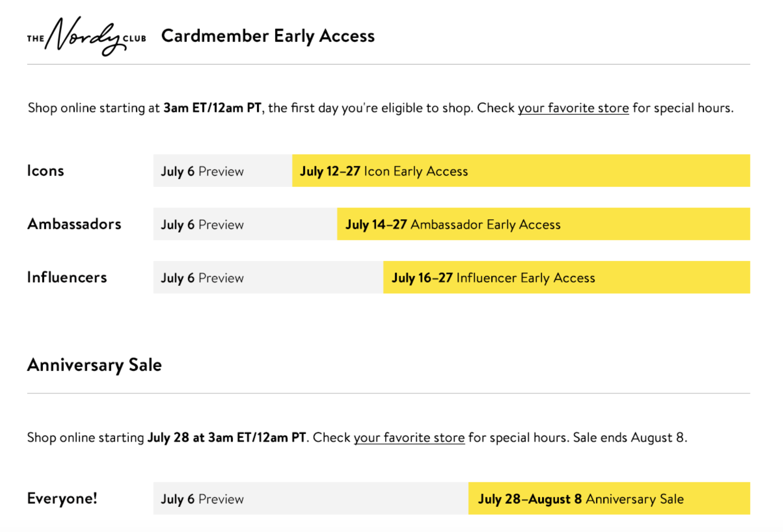783x532 pixels.
Task: Click the Anniversary Sale heading
Action: (94, 365)
